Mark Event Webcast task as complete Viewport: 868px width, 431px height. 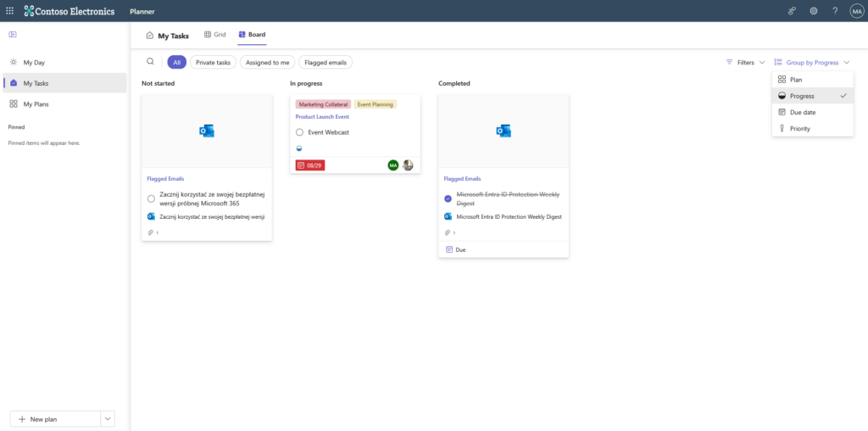pyautogui.click(x=299, y=132)
